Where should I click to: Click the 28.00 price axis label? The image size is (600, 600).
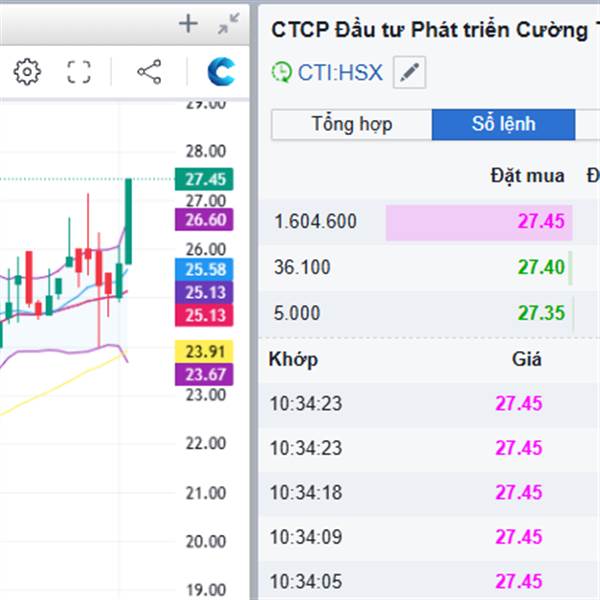pos(206,151)
